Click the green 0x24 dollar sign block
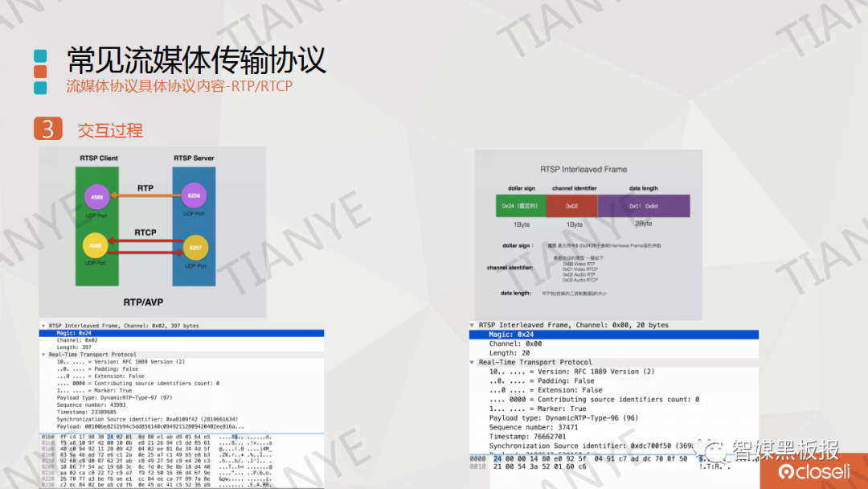This screenshot has width=868, height=489. 521,206
